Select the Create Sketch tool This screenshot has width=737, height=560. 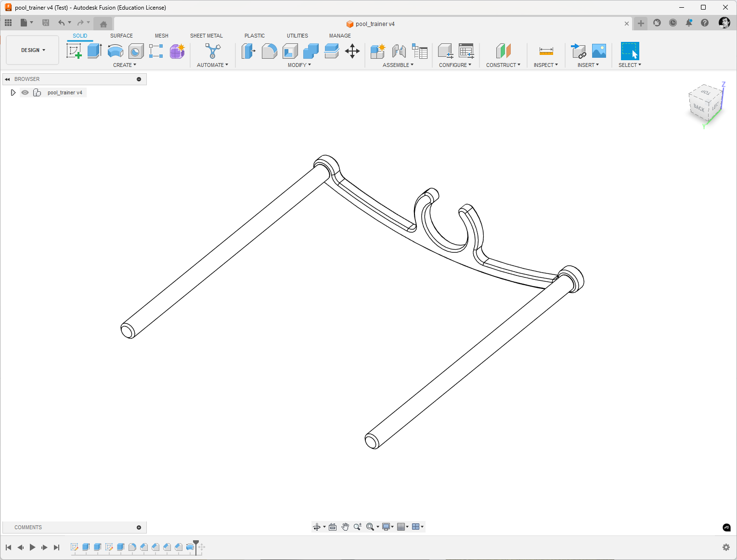pos(74,51)
